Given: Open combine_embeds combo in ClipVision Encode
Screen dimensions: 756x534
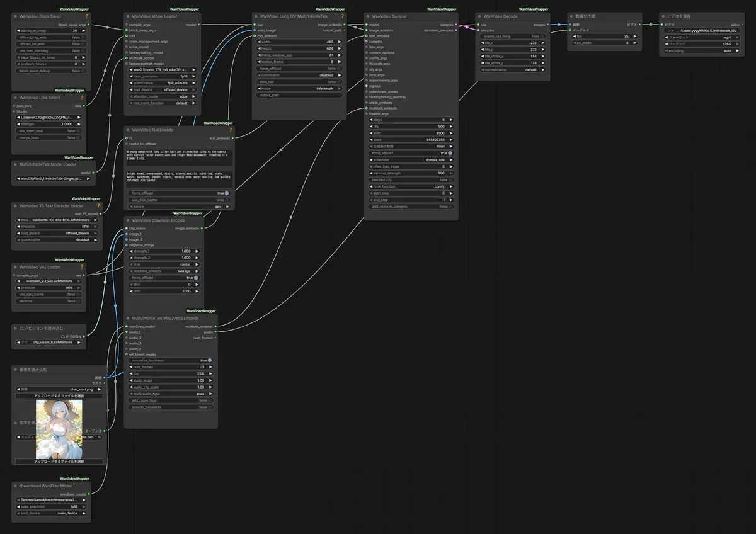Looking at the screenshot, I should click(x=164, y=271).
